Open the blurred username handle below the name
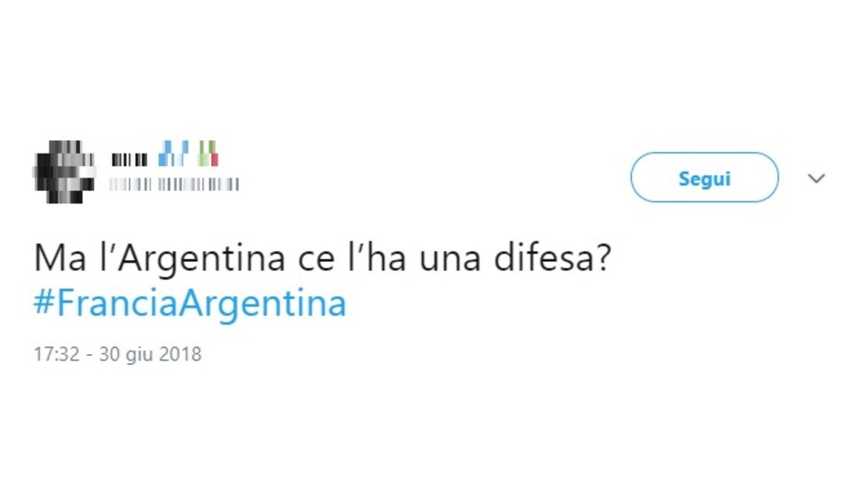This screenshot has height=482, width=868. click(x=174, y=185)
